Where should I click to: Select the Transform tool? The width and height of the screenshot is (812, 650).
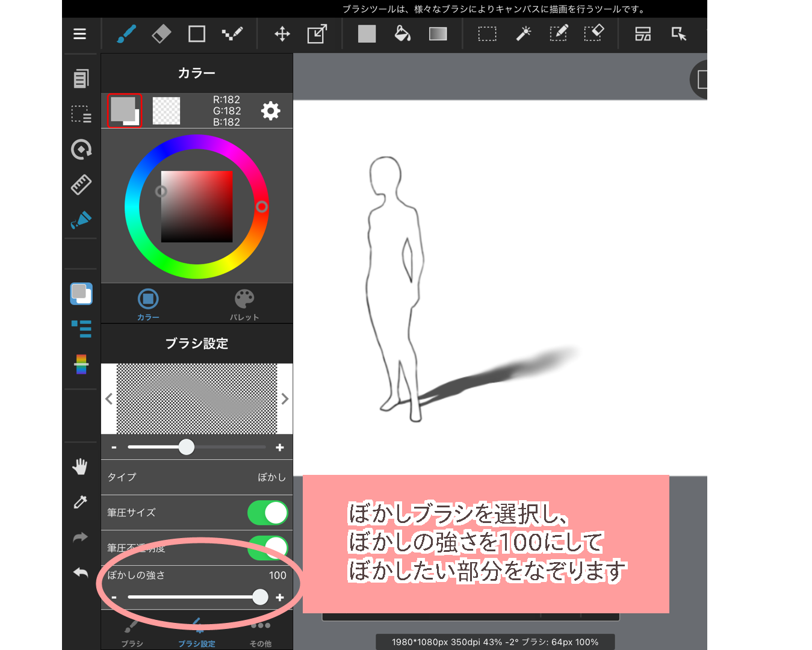(317, 34)
